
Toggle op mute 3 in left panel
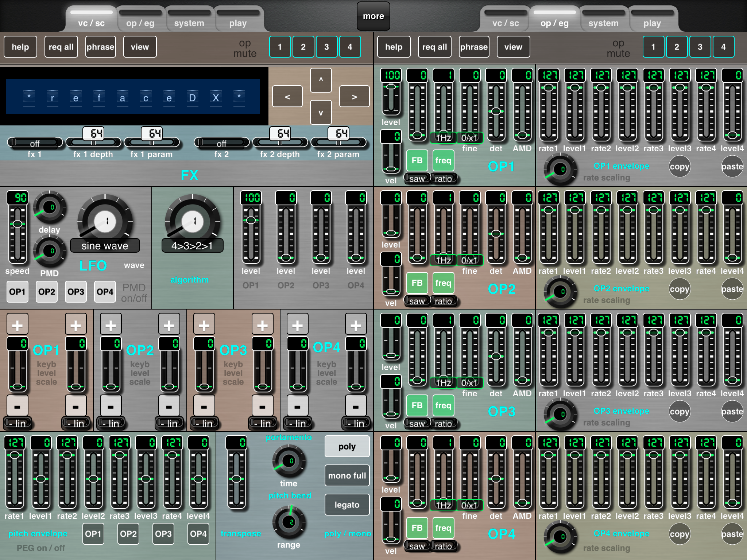pos(327,47)
